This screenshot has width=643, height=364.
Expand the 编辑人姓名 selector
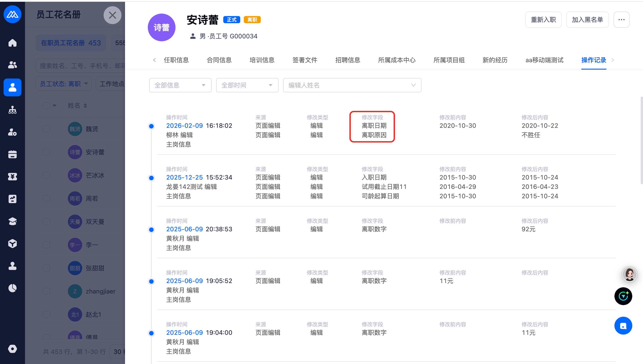coord(352,85)
